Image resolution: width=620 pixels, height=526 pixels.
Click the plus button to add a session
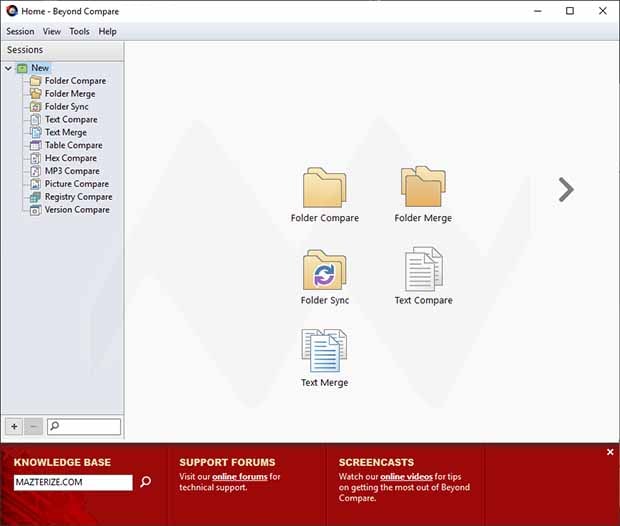(x=14, y=426)
